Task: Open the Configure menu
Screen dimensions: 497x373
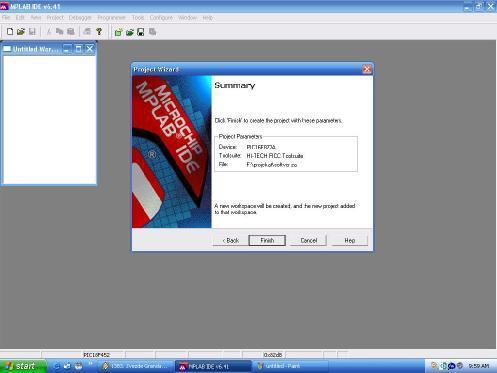Action: click(161, 18)
